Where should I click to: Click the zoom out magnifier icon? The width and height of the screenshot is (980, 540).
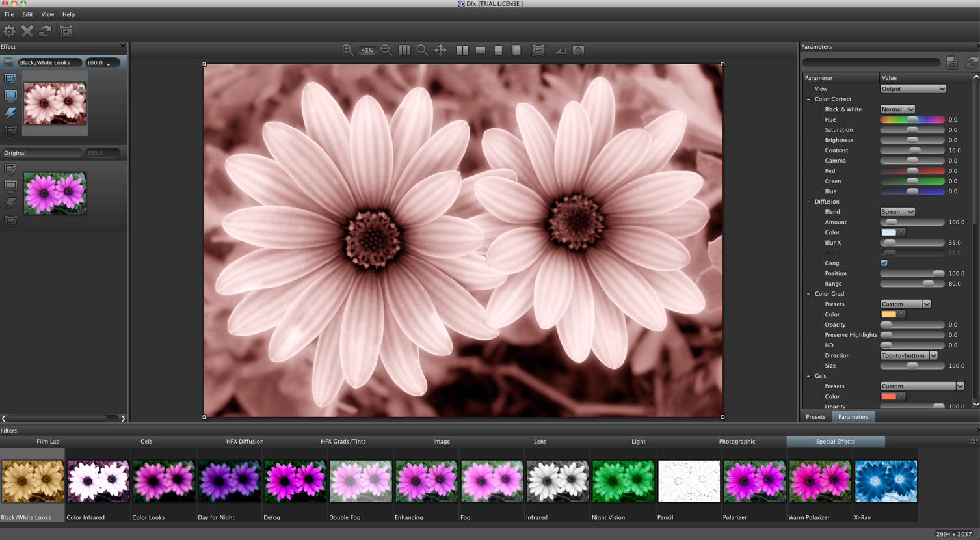pos(386,50)
